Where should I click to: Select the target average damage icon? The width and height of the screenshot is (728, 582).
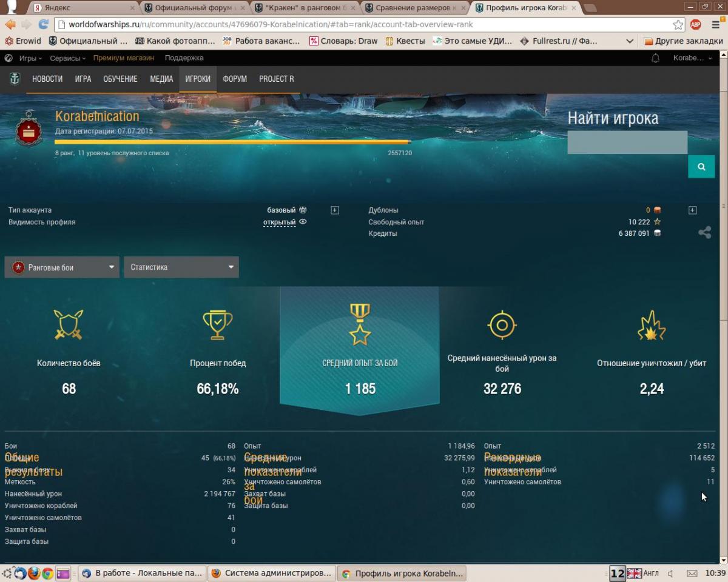coord(502,325)
